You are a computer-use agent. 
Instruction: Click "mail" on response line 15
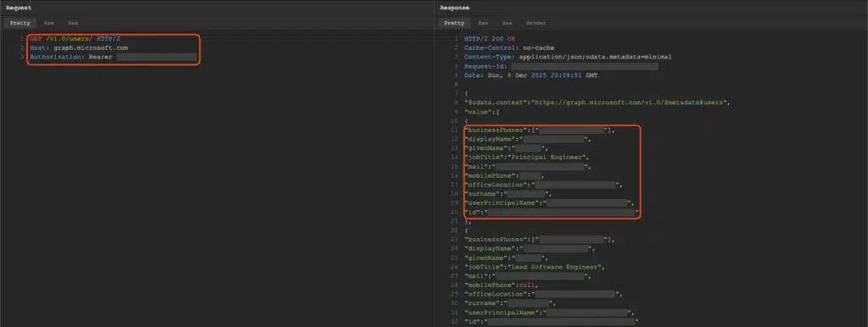pyautogui.click(x=476, y=167)
